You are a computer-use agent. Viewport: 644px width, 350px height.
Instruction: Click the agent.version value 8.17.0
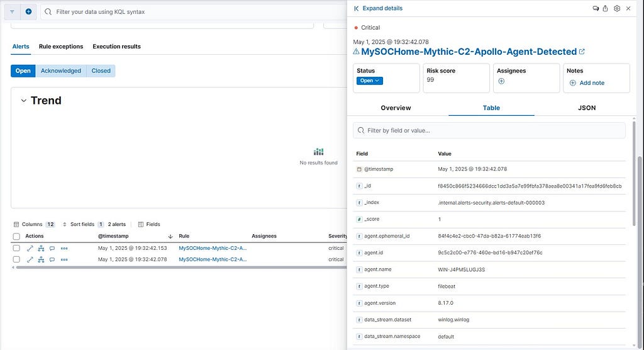(x=446, y=303)
